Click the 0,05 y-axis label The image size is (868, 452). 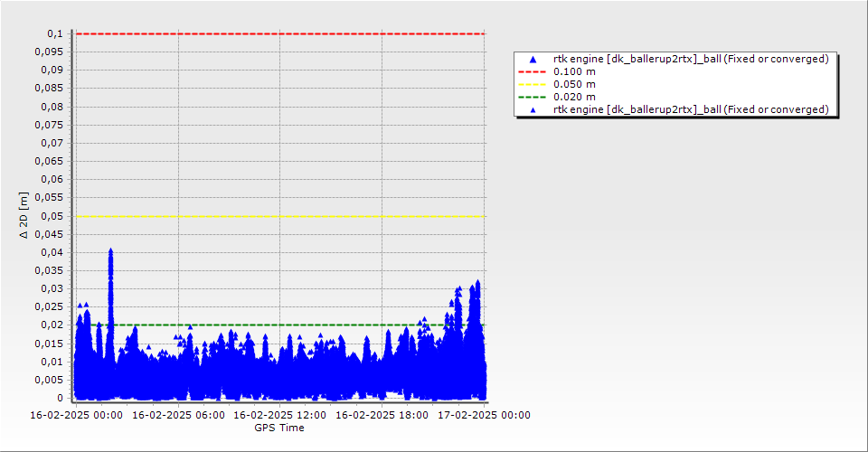[52, 216]
